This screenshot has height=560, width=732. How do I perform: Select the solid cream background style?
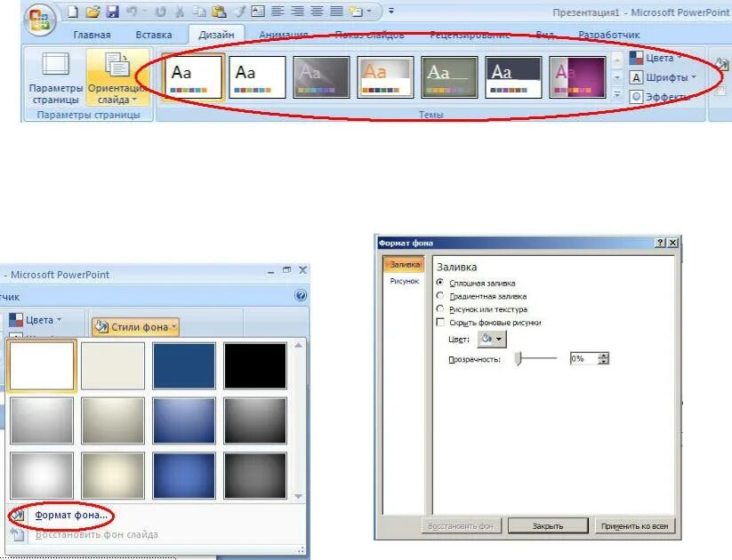coord(112,366)
